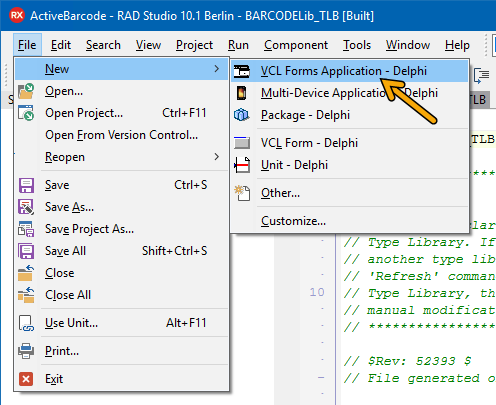Click the toolbar icon right of the submenu
The width and height of the screenshot is (496, 405).
pyautogui.click(x=481, y=76)
